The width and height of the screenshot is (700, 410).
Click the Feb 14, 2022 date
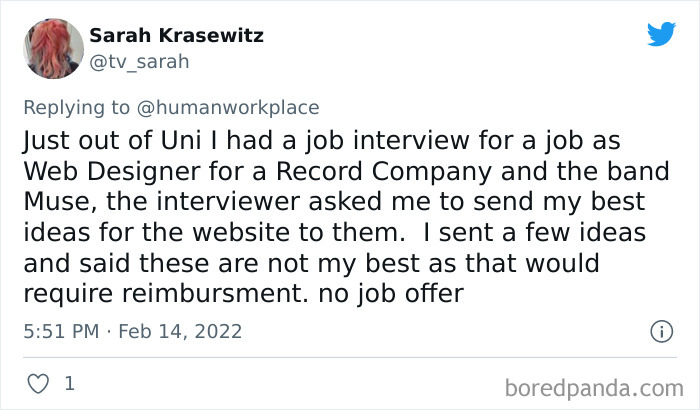[x=183, y=330]
